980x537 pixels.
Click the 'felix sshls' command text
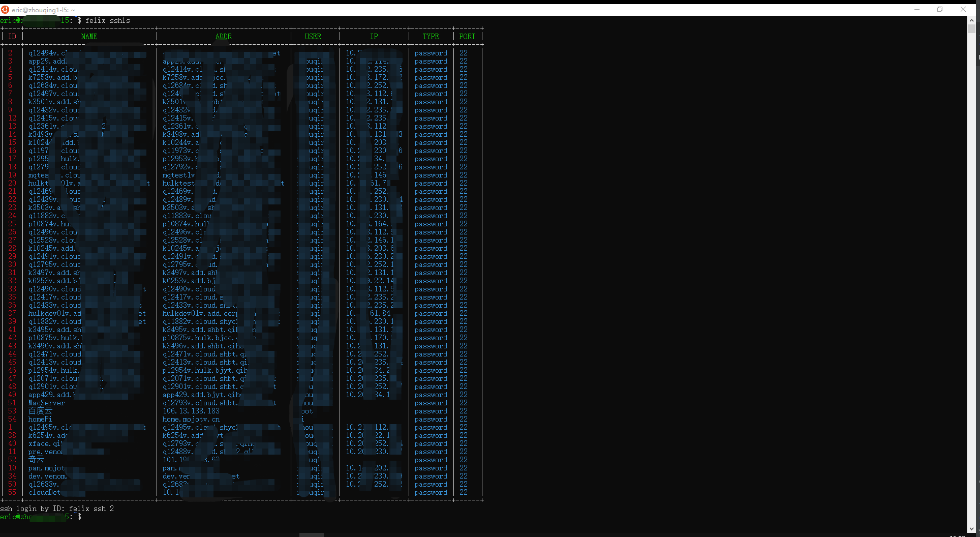108,20
